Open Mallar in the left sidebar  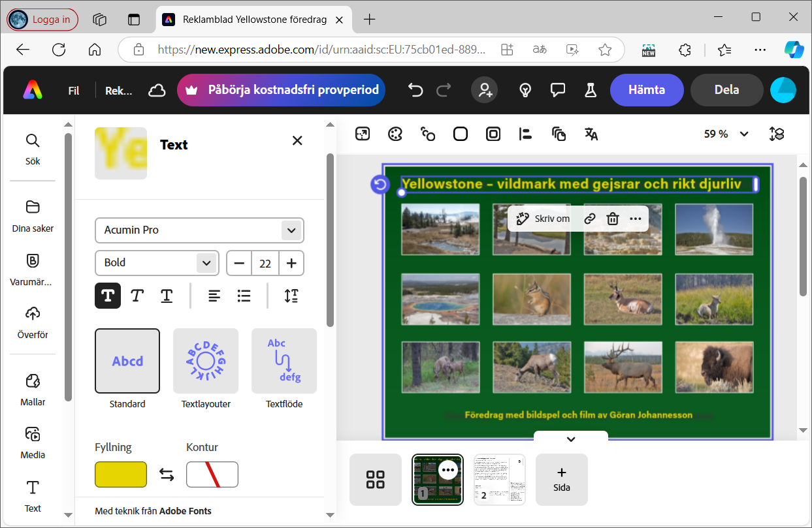point(33,390)
